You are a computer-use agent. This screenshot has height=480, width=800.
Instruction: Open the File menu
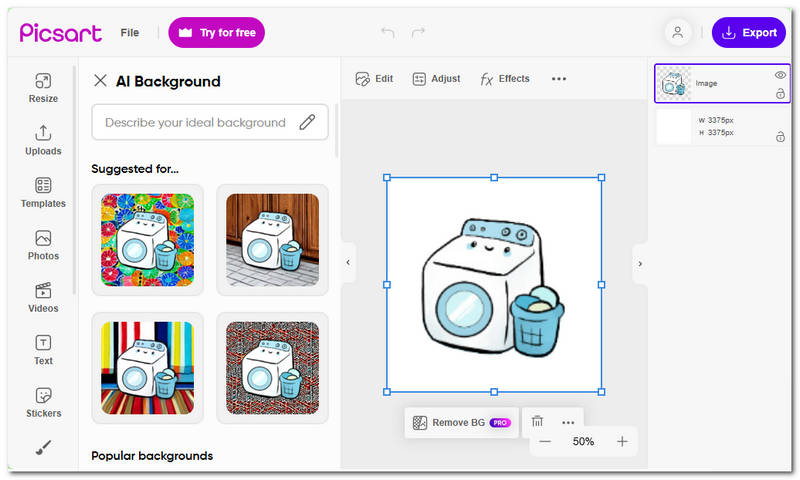pyautogui.click(x=130, y=33)
